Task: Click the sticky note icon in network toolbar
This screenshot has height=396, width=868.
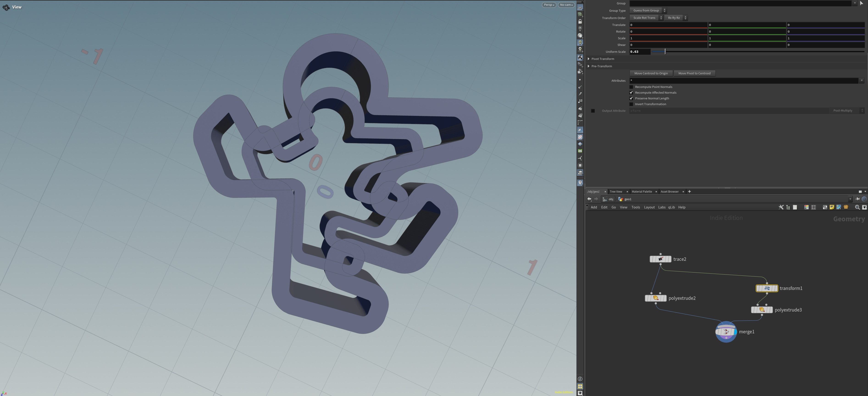Action: (832, 207)
